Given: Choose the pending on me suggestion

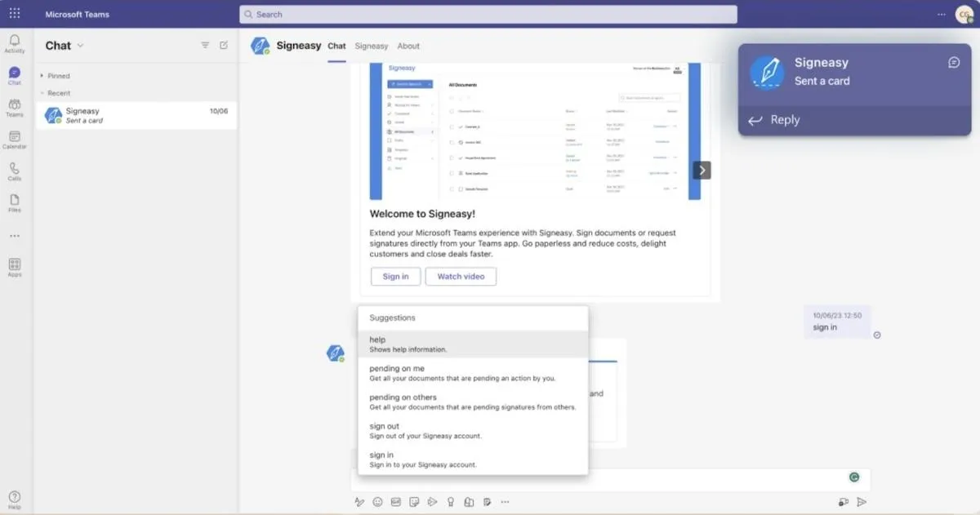Looking at the screenshot, I should 473,373.
